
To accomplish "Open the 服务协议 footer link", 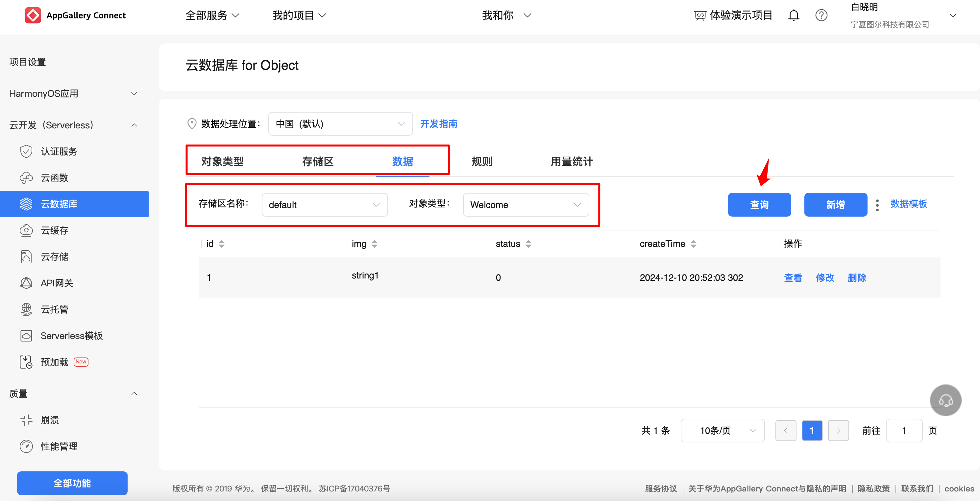I will click(x=661, y=488).
